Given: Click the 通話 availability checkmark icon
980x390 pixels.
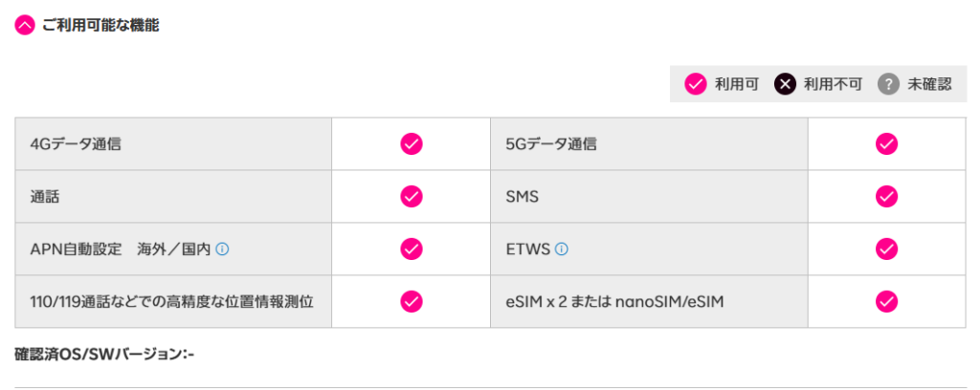Looking at the screenshot, I should pos(412,197).
